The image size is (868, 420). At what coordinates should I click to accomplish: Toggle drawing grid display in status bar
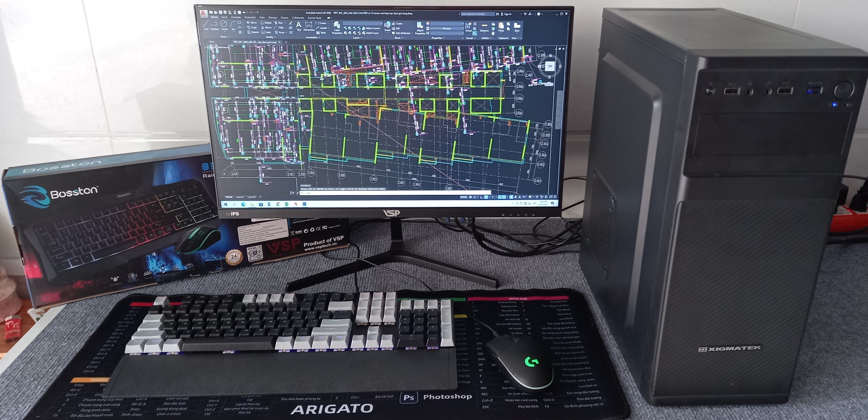point(470,197)
